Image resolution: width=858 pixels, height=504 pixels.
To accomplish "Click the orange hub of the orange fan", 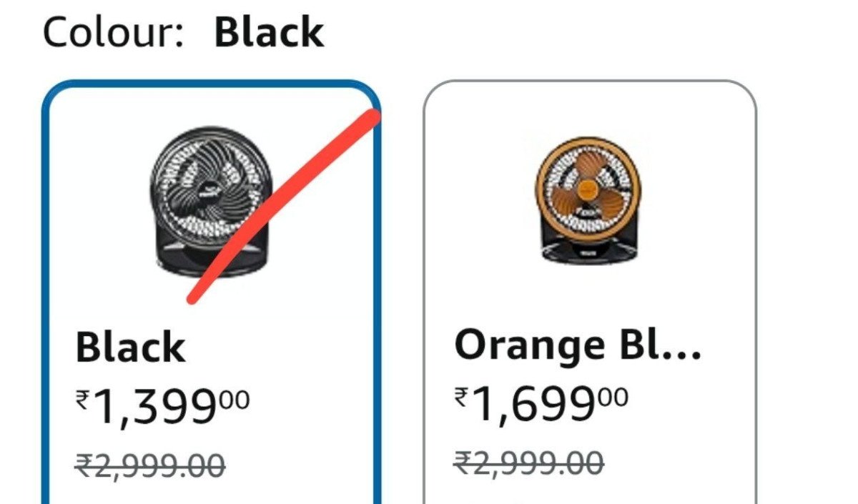I will point(588,189).
